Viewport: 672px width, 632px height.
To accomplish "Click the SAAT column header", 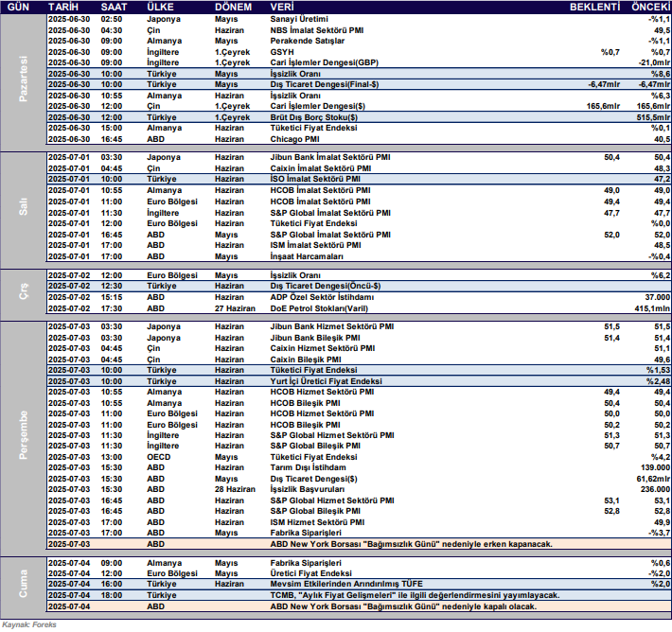I will point(115,6).
